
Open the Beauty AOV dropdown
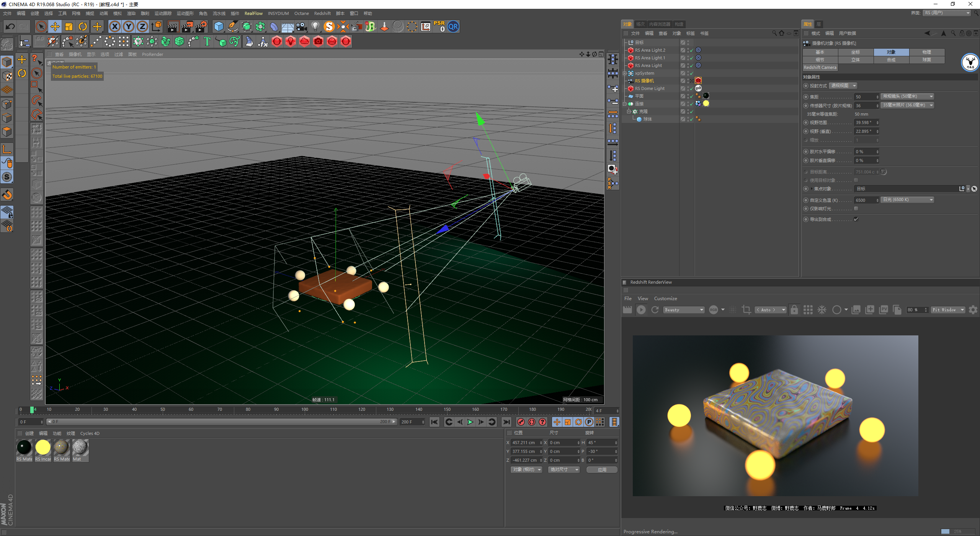coord(684,310)
